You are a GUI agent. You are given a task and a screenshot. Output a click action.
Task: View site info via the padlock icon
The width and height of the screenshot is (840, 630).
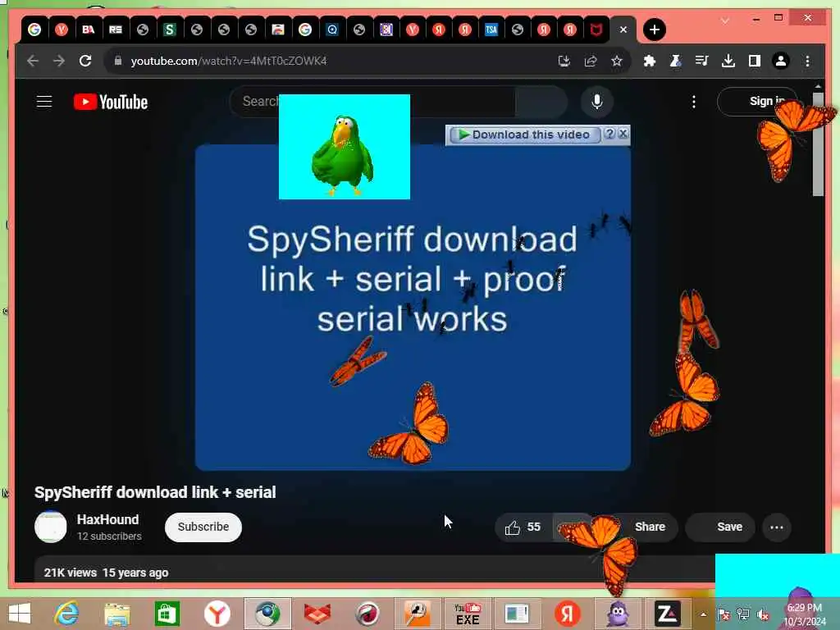tap(118, 61)
